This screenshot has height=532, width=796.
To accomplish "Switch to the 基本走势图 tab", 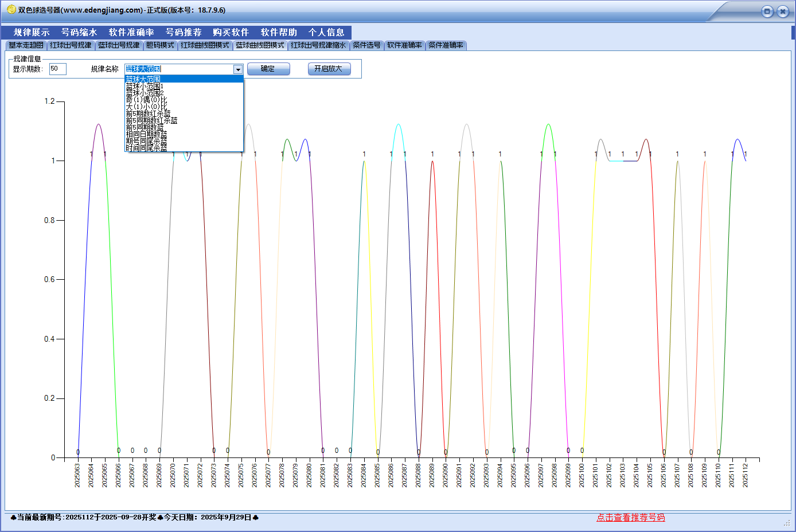I will point(26,45).
